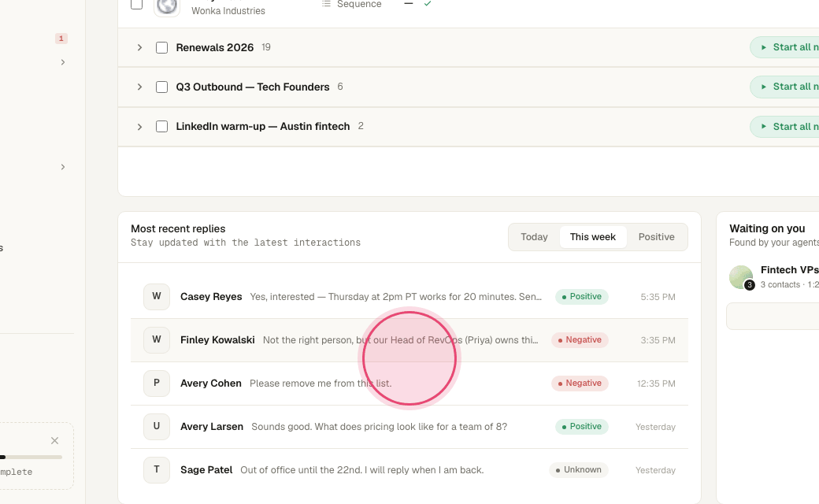The width and height of the screenshot is (819, 504).
Task: Click the W avatar beside Casey Reyes
Action: click(x=157, y=297)
